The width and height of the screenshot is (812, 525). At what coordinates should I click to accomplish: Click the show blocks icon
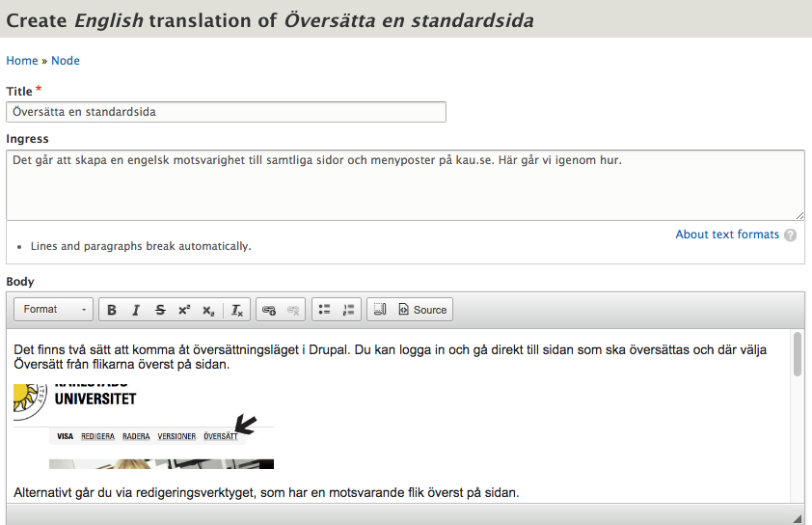tap(380, 310)
